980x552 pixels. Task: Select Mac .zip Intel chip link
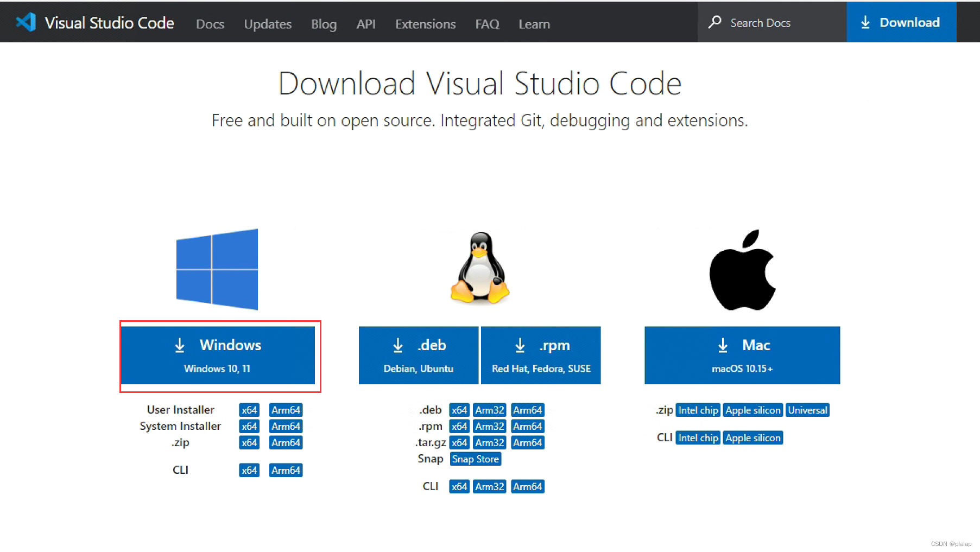click(698, 410)
